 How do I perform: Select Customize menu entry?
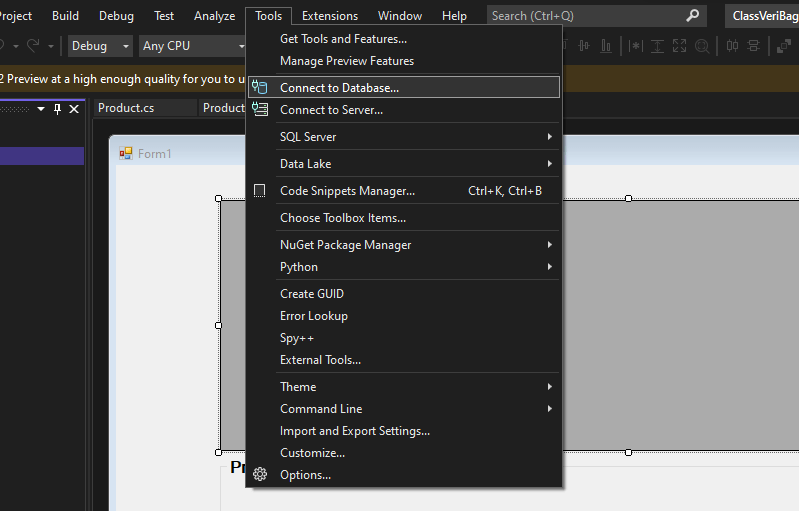[x=404, y=452]
